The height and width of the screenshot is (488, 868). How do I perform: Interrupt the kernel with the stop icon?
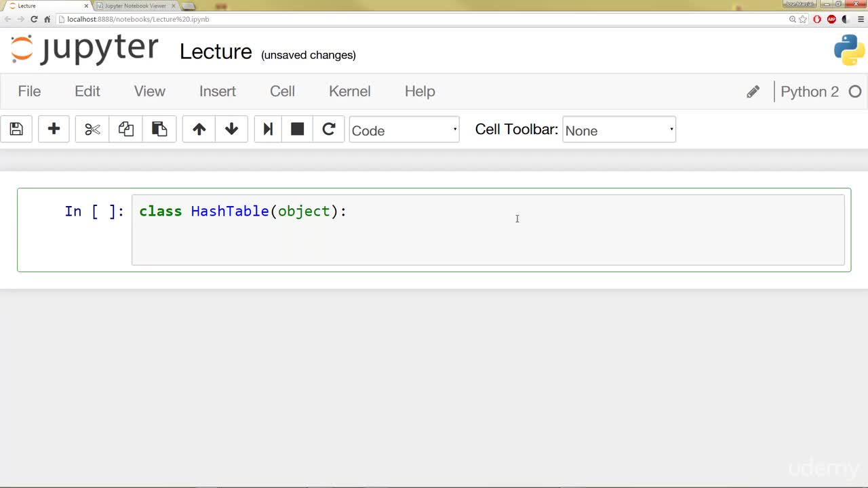point(297,129)
